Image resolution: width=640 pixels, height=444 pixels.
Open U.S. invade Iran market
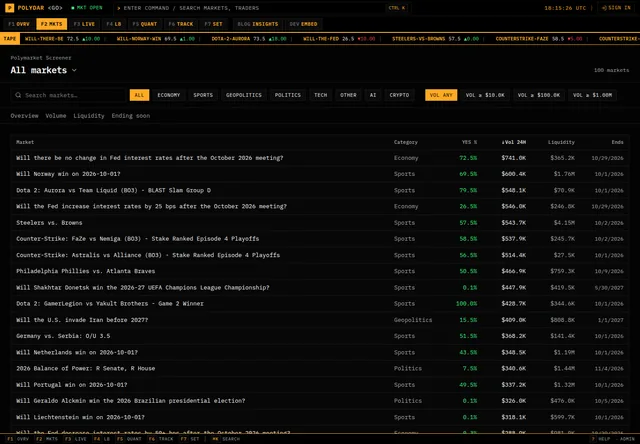click(320, 320)
